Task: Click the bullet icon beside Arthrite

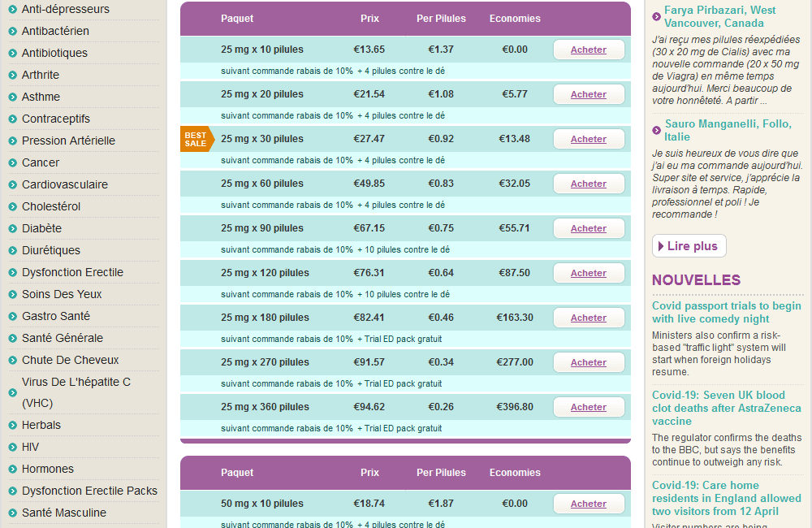Action: click(x=13, y=75)
